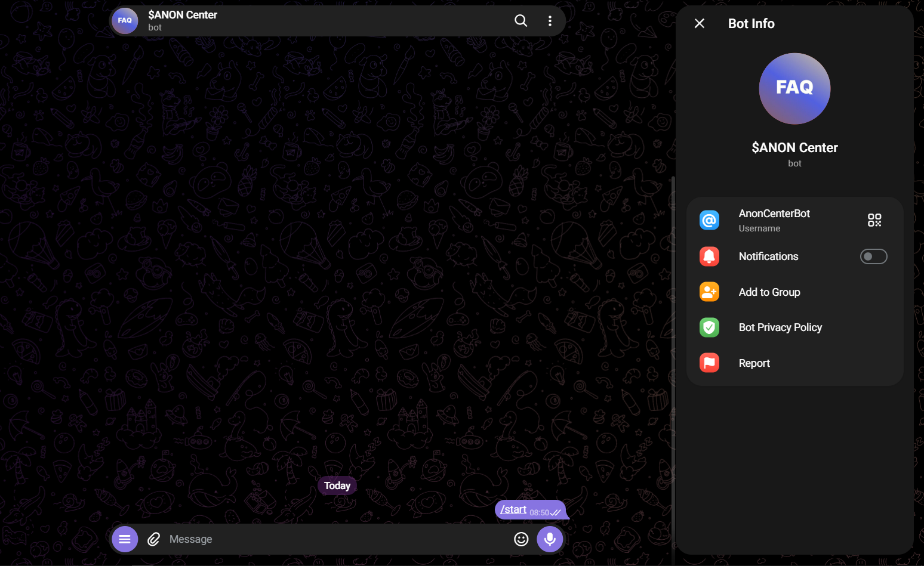Click the paperclip attachment icon
Image resolution: width=924 pixels, height=566 pixels.
coord(154,539)
